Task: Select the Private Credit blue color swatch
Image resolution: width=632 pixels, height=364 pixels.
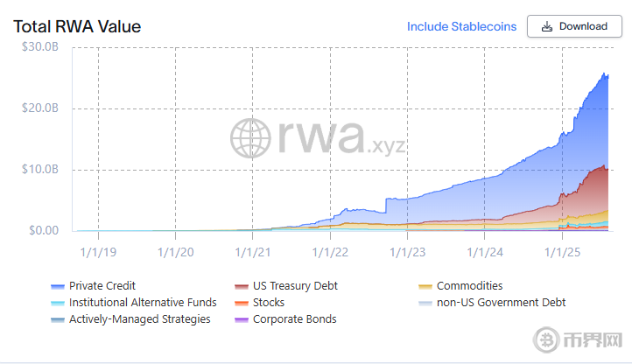Action: 58,286
